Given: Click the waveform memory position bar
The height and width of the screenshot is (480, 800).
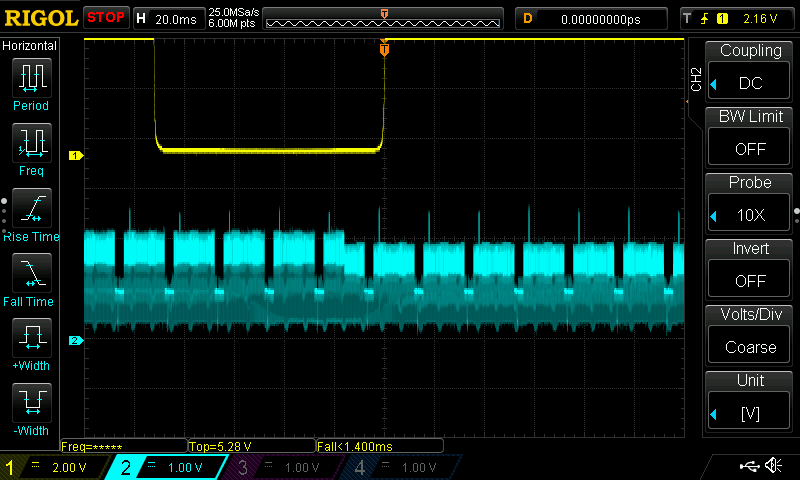Looking at the screenshot, I should [384, 18].
